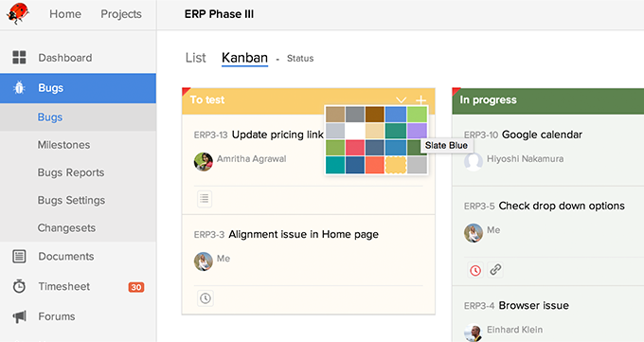Screen dimensions: 644x342
Task: Select the Kanban view tab
Action: (x=244, y=58)
